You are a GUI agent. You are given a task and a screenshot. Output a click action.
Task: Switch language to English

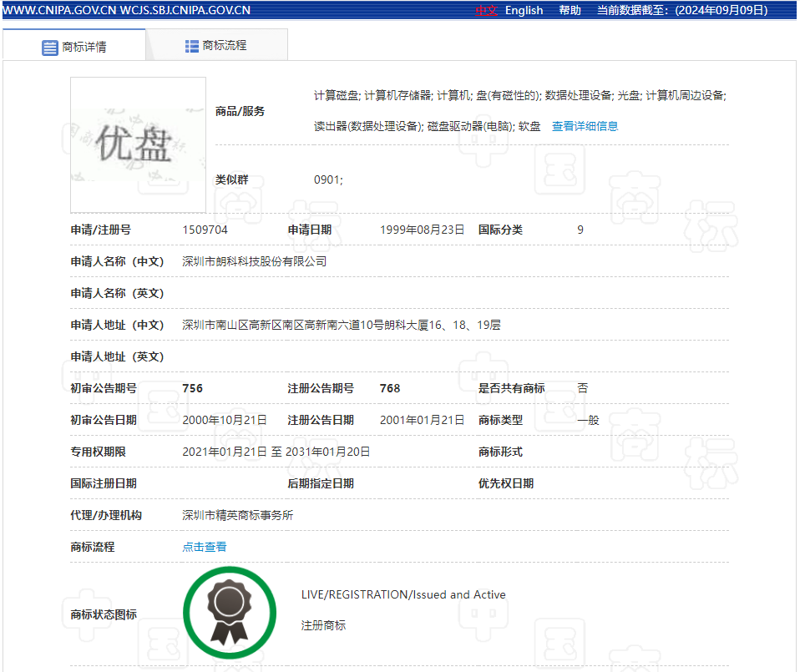(x=524, y=10)
